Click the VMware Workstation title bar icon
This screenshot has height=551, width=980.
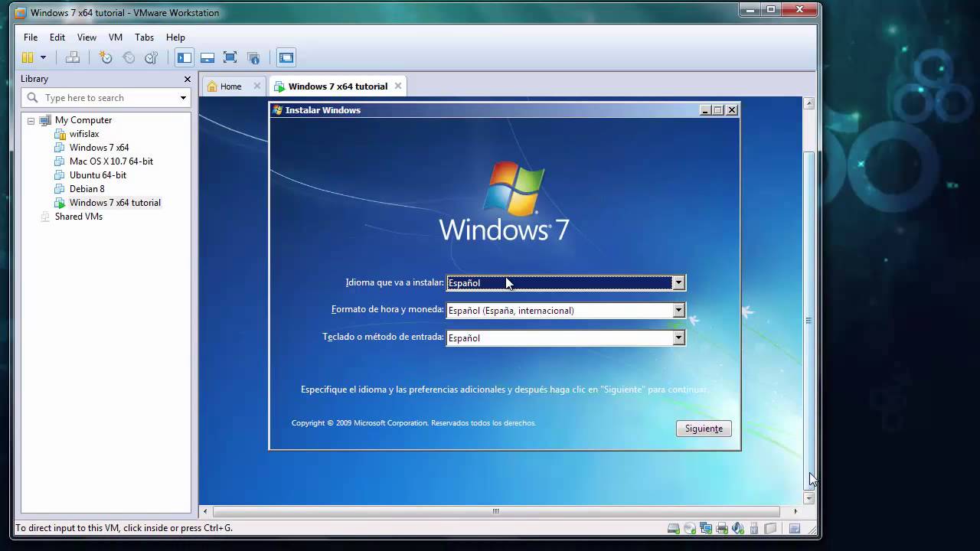[21, 13]
